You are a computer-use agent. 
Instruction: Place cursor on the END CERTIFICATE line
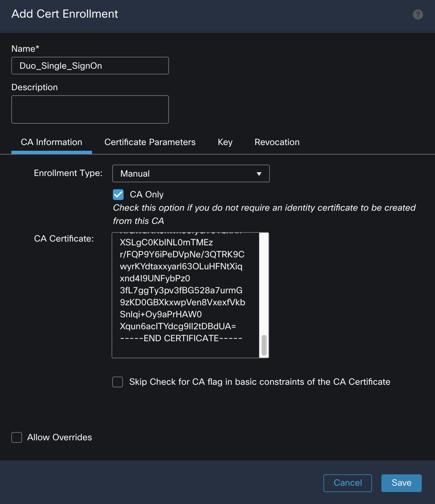pos(181,338)
